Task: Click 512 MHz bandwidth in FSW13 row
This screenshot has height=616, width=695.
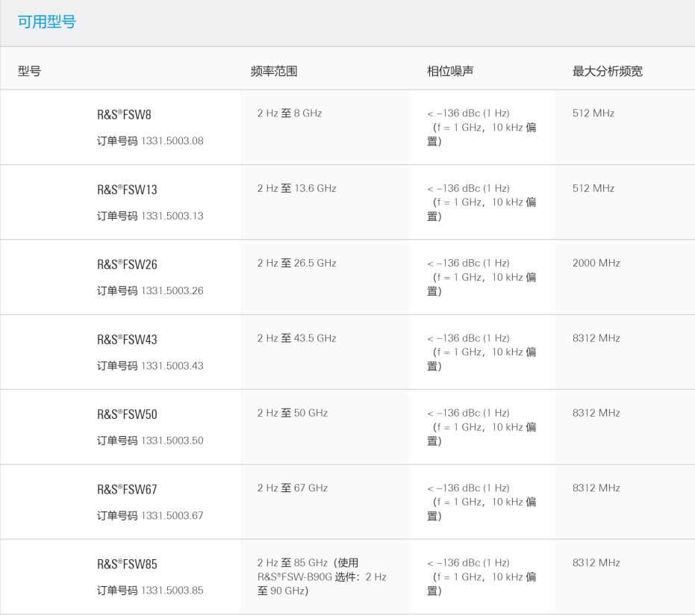Action: tap(593, 188)
